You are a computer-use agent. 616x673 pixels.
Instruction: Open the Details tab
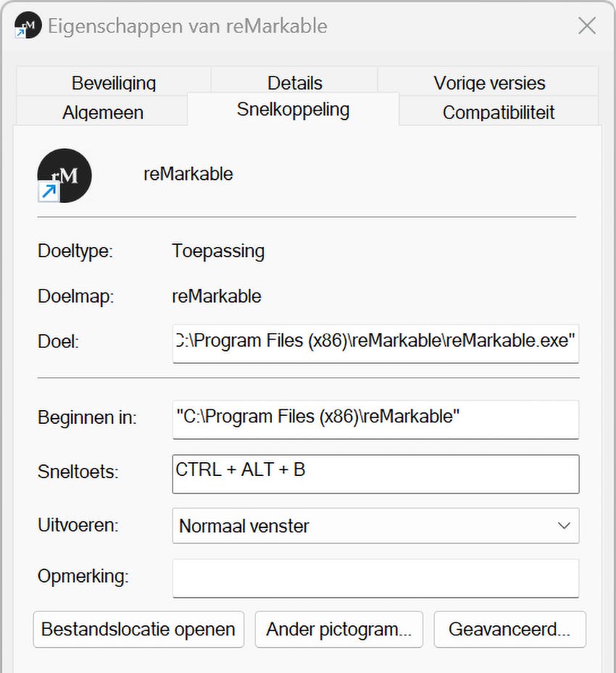294,83
